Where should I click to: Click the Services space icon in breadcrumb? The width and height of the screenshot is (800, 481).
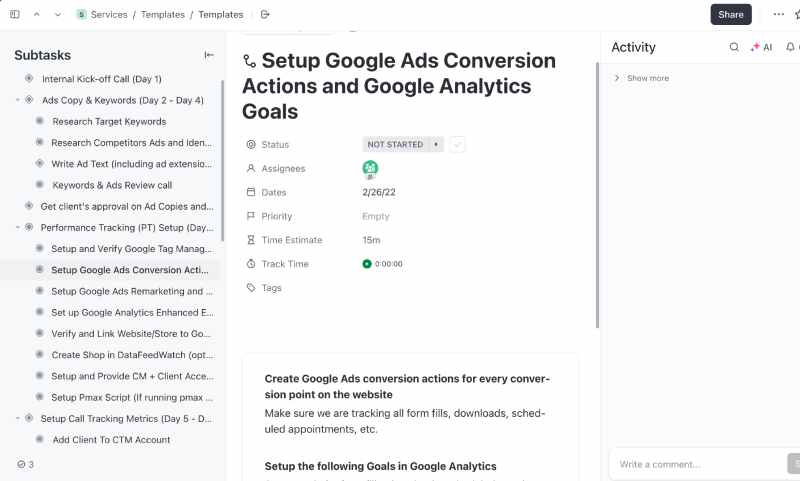click(81, 14)
